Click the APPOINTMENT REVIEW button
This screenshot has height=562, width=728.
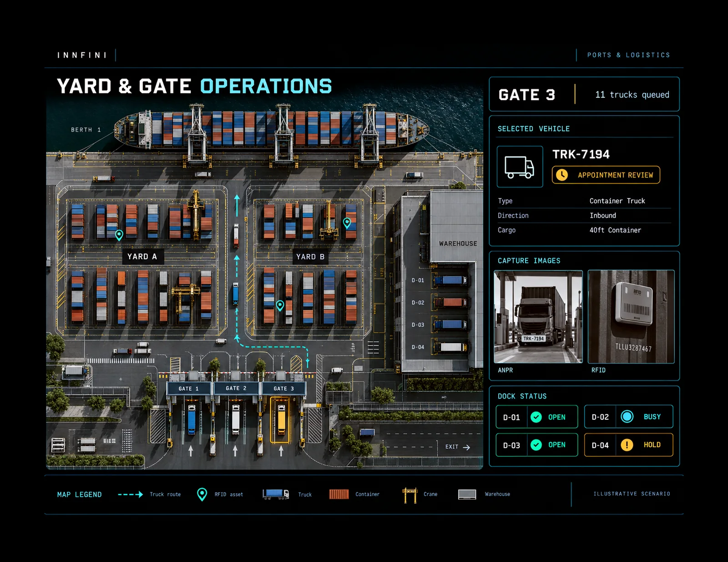(606, 175)
